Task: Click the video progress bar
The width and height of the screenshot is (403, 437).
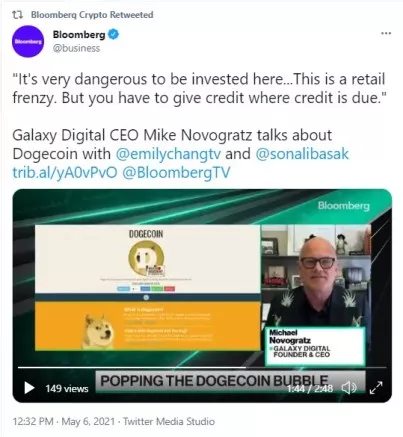Action: tap(202, 367)
